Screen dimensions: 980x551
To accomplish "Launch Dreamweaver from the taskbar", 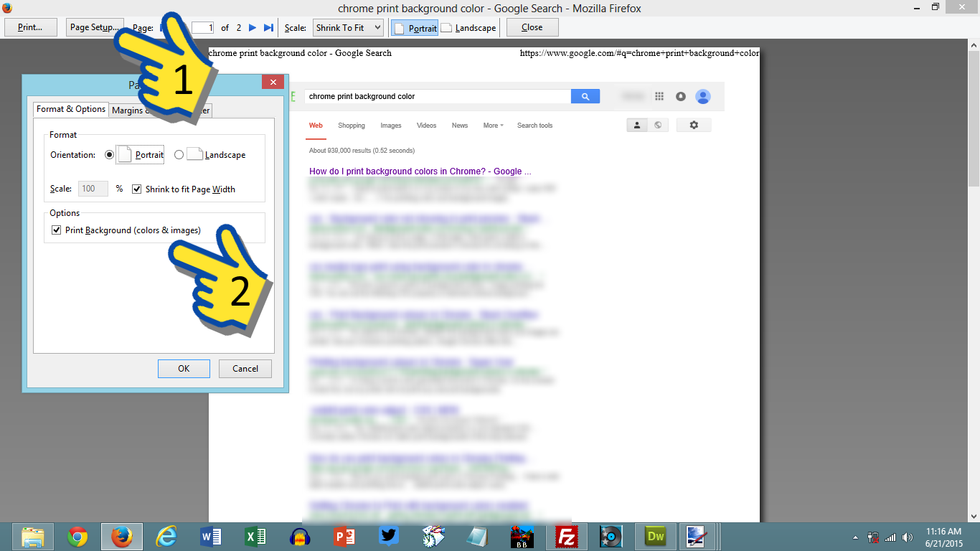I will tap(656, 536).
